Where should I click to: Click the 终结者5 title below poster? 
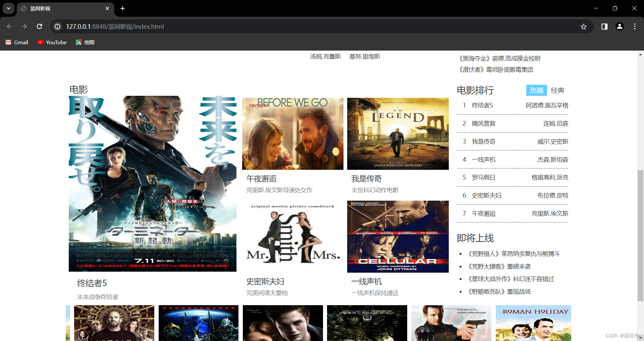92,283
